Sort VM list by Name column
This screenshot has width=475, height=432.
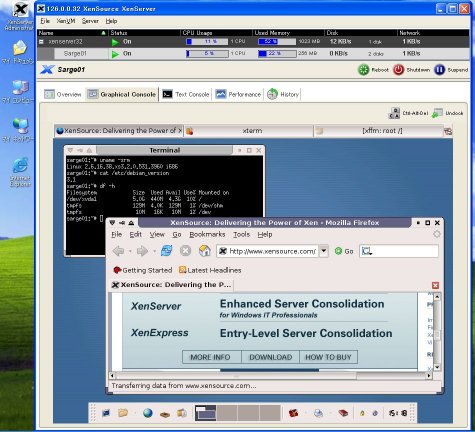(x=72, y=33)
